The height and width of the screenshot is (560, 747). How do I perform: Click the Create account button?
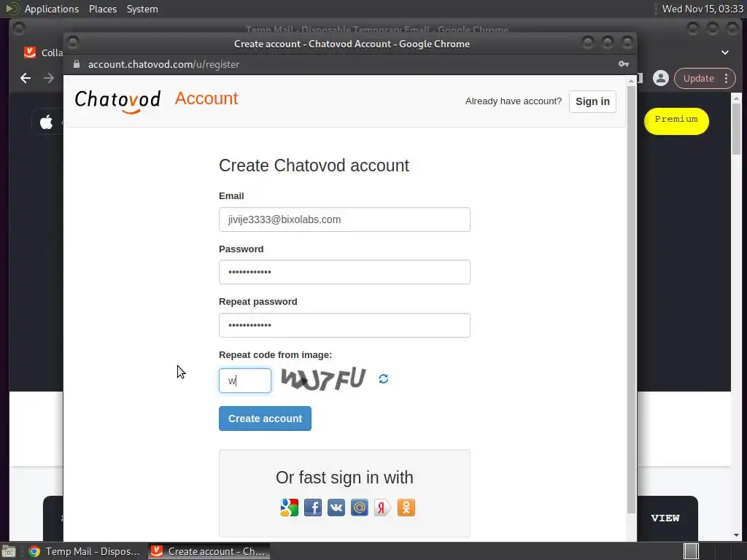[265, 419]
